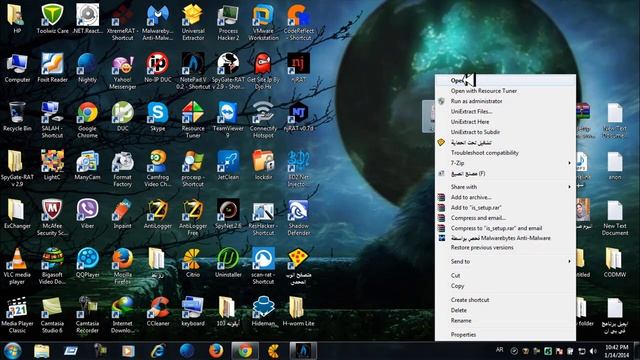640x360 pixels.
Task: Select the Process Hacker 2 icon
Action: [x=228, y=22]
